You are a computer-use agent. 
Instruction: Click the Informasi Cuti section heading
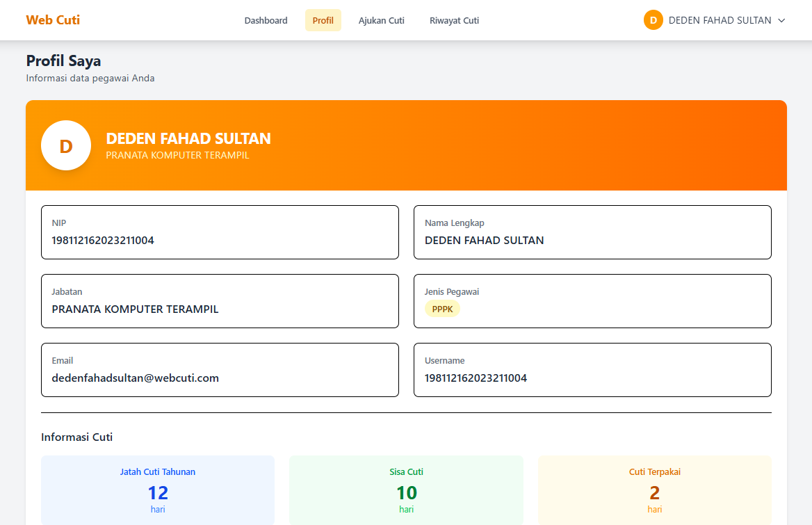pyautogui.click(x=77, y=437)
